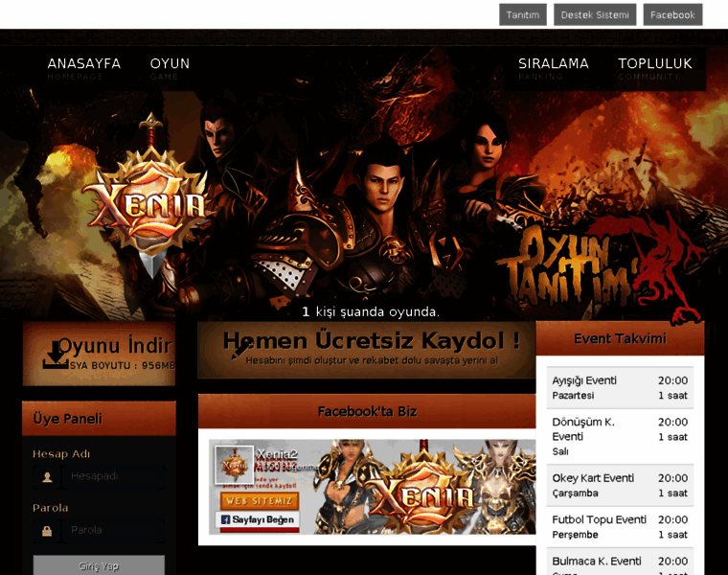Open the OYUN game menu
This screenshot has height=575, width=728.
[x=170, y=68]
